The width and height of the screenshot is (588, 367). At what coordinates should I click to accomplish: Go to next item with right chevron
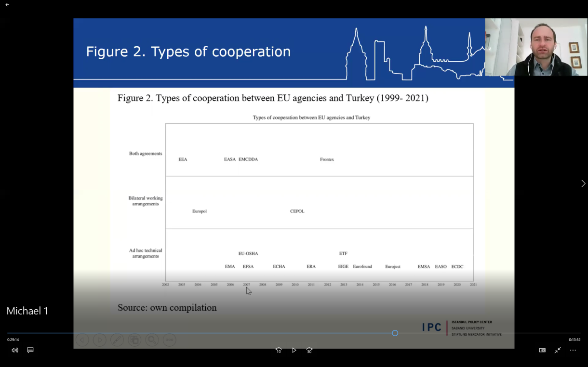(x=583, y=183)
